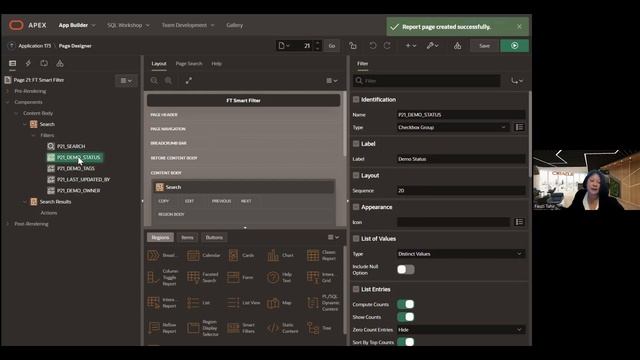Dismiss the success notification message
This screenshot has width=640, height=360.
pos(519,27)
